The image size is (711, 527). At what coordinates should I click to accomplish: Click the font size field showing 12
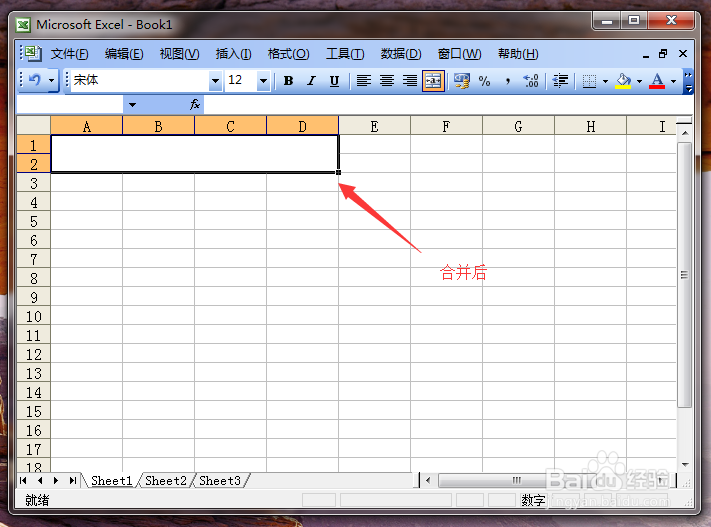pos(241,81)
